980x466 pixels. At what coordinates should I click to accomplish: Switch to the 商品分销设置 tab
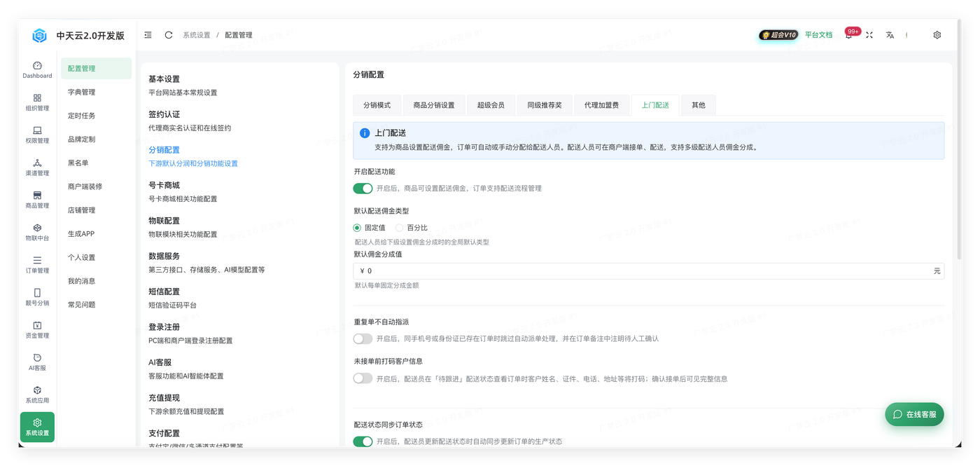pos(434,105)
